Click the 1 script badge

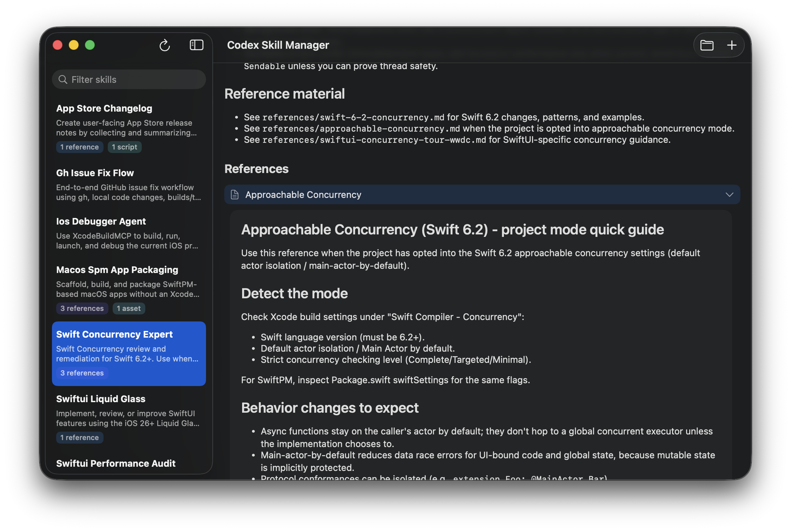coord(125,147)
